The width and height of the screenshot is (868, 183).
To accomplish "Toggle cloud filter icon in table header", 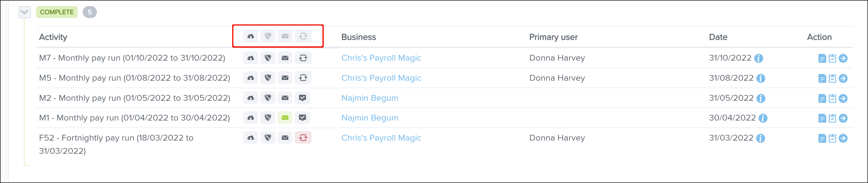I will [x=251, y=36].
